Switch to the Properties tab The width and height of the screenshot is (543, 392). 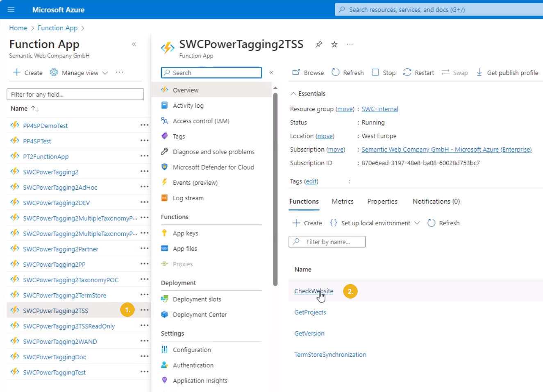pyautogui.click(x=382, y=202)
